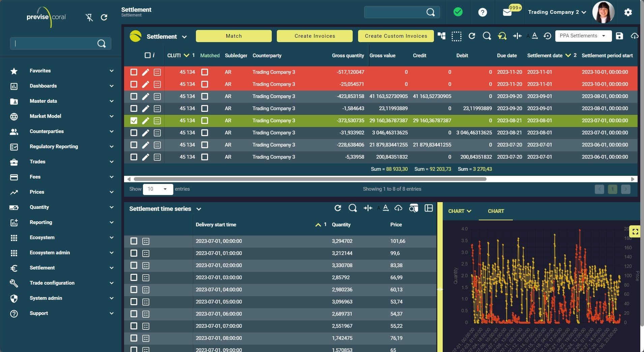
Task: Click the refresh icon in Settlement toolbar
Action: click(x=472, y=36)
